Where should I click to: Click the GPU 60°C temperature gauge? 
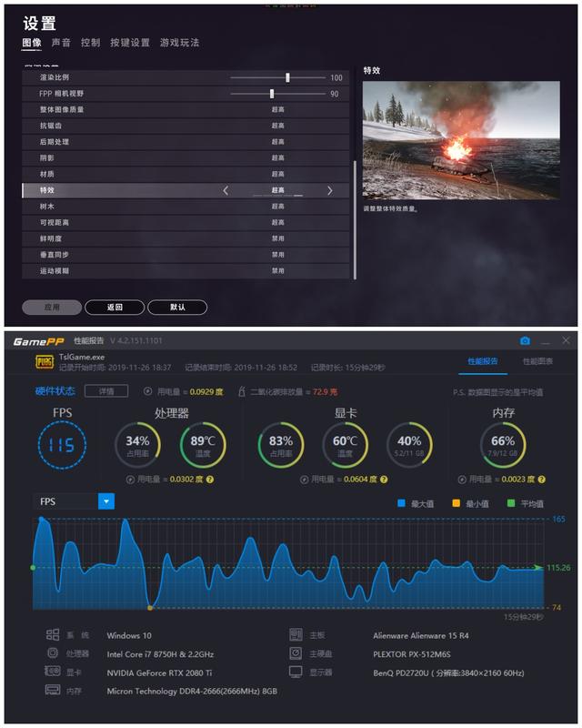[x=346, y=445]
